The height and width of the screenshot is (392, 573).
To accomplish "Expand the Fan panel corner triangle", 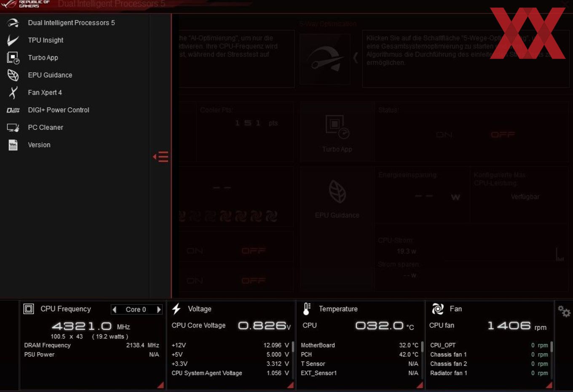I will pyautogui.click(x=549, y=385).
